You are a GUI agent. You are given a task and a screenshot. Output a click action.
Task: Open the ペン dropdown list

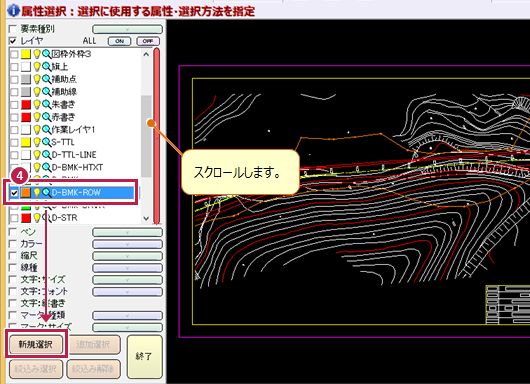[127, 232]
